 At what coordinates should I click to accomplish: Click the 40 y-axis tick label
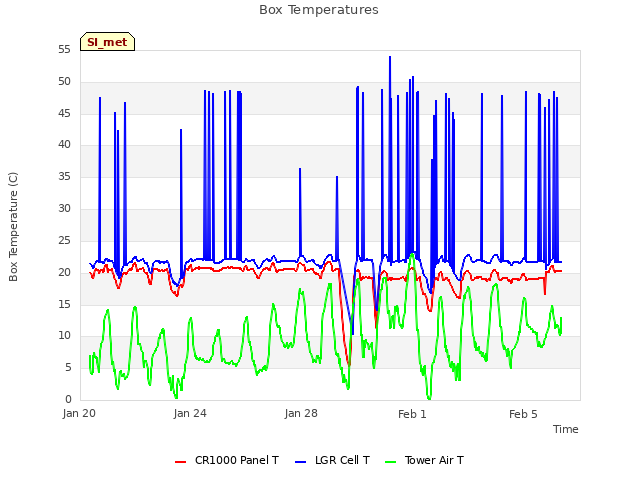64,145
